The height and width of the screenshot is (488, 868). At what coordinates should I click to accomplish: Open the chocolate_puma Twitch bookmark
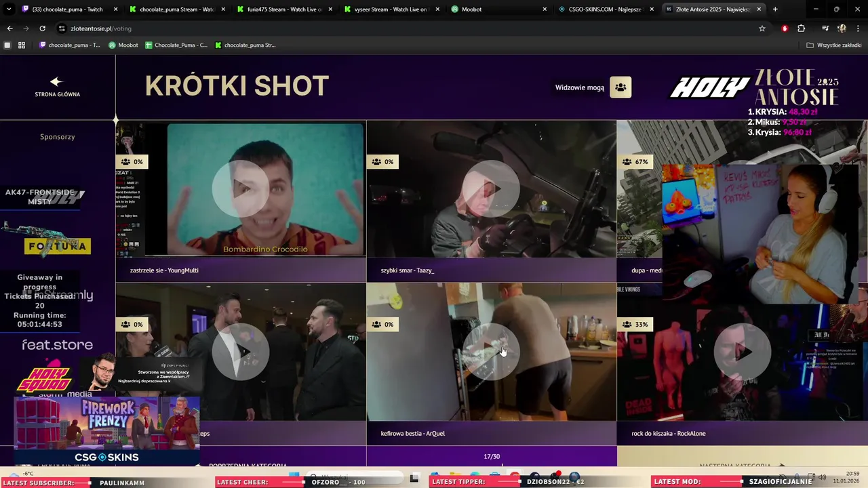[x=69, y=45]
